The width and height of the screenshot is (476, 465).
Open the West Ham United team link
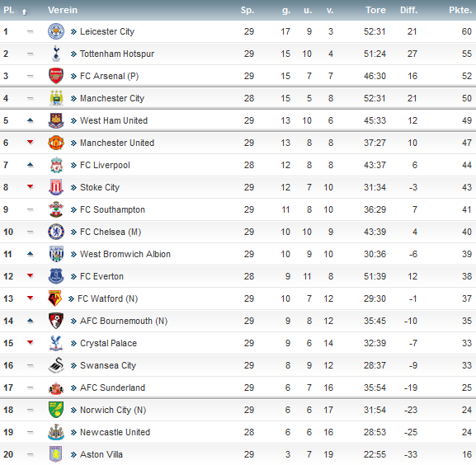pyautogui.click(x=114, y=120)
